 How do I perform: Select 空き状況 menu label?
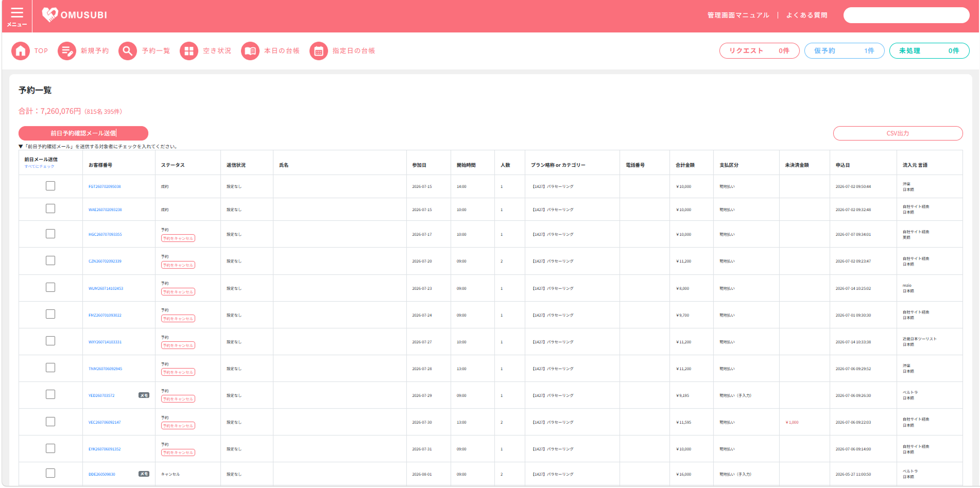point(217,51)
